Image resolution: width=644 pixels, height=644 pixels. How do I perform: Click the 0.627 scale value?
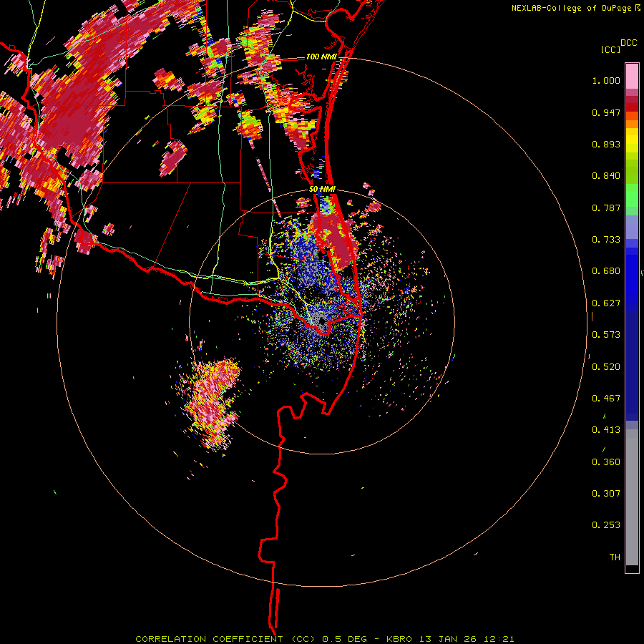(606, 303)
